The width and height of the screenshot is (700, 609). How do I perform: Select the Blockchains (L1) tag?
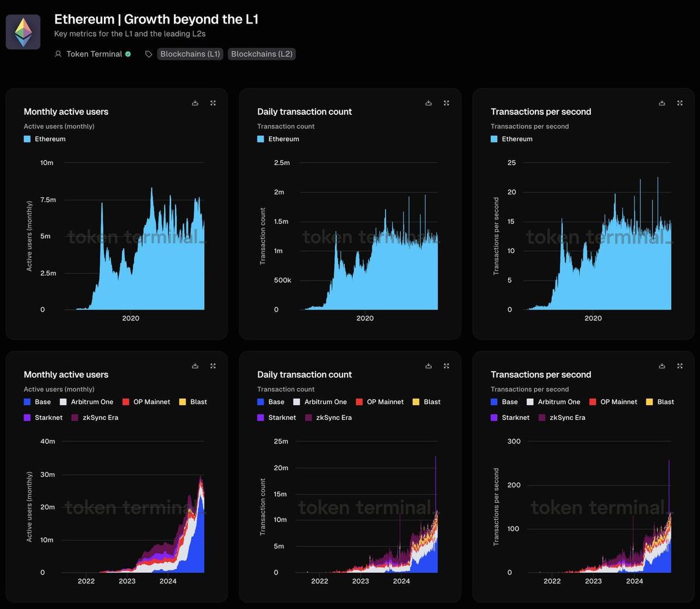tap(190, 54)
